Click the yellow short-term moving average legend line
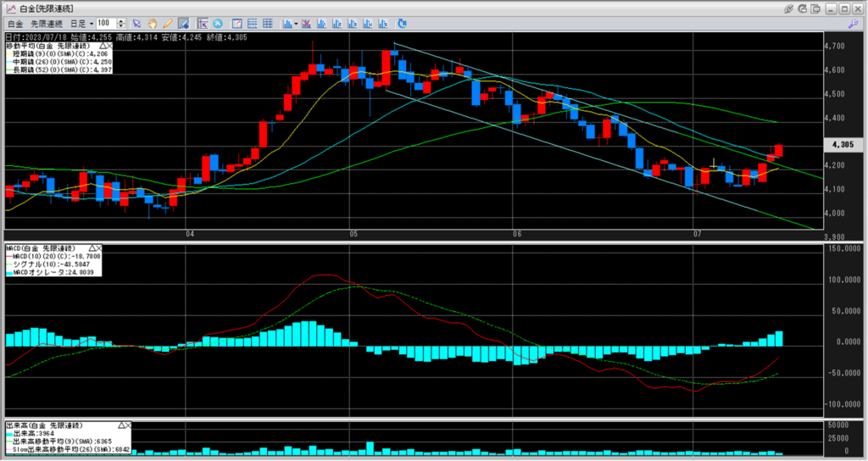 pyautogui.click(x=11, y=53)
